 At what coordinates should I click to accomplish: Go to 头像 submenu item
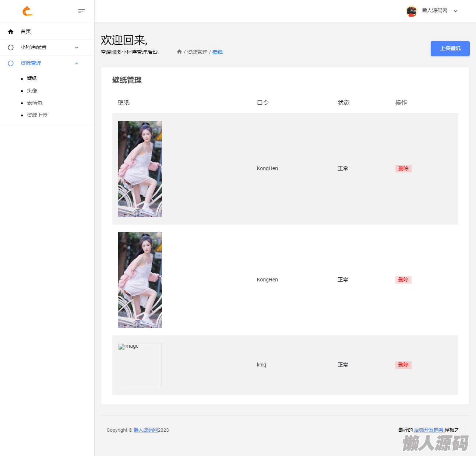[32, 91]
